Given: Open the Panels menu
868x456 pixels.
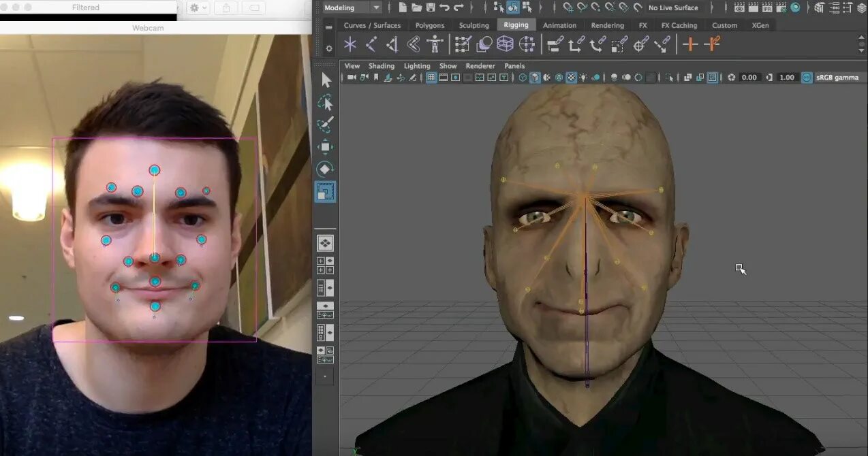Looking at the screenshot, I should (x=514, y=66).
